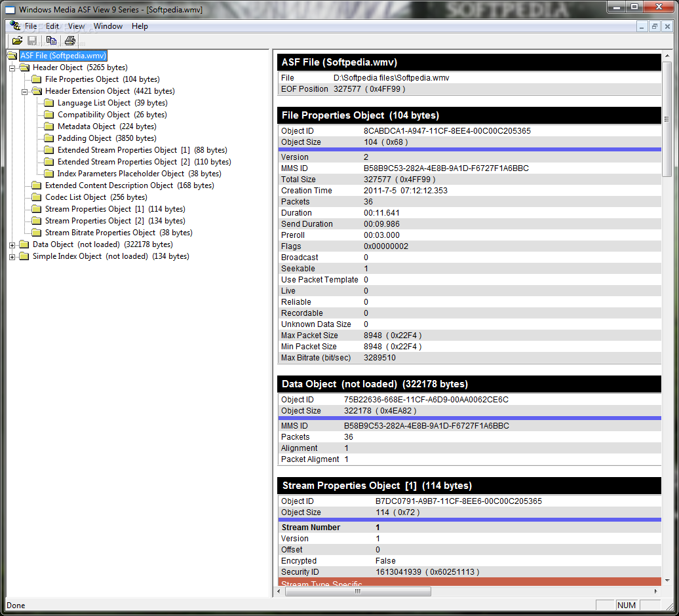Collapse the Header Extension Object node

tap(25, 92)
